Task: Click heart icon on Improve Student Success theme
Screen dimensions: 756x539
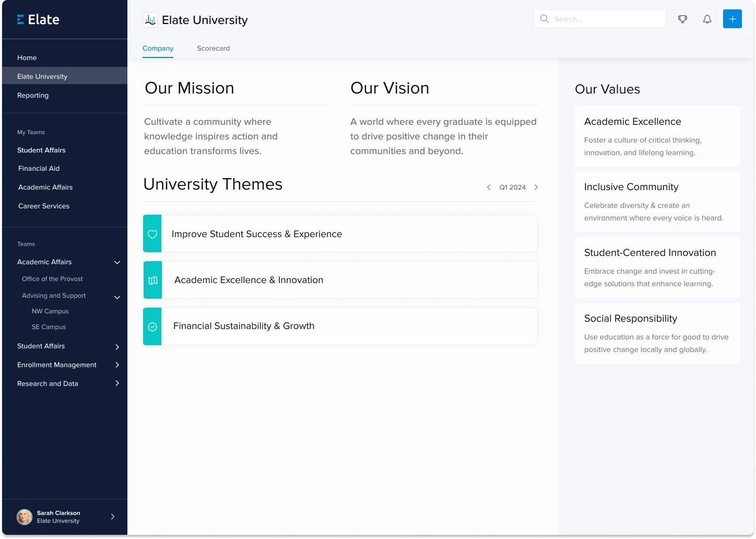Action: (152, 234)
